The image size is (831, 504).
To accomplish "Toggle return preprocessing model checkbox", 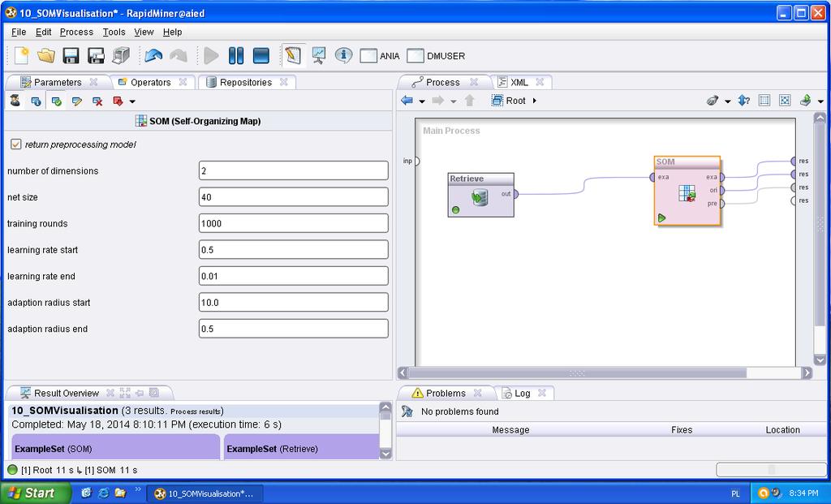I will (x=16, y=144).
